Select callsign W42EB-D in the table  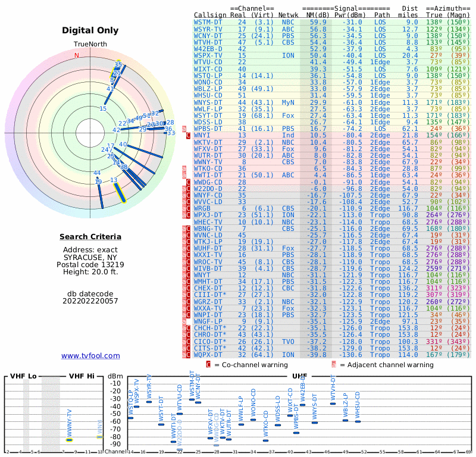[x=208, y=49]
